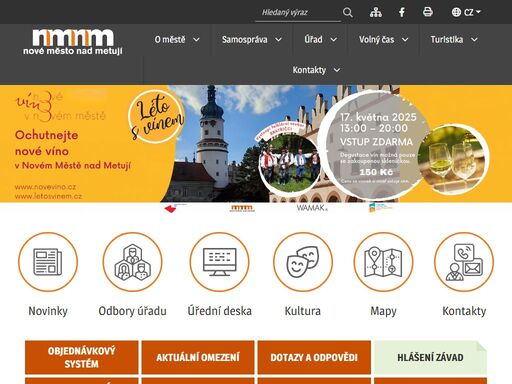Click the Nové Město nad Metují logo
The width and height of the screenshot is (512, 384).
(x=73, y=42)
